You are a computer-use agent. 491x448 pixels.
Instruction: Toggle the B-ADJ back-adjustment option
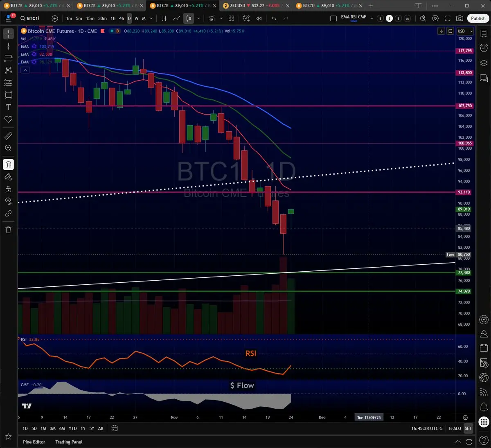point(455,428)
